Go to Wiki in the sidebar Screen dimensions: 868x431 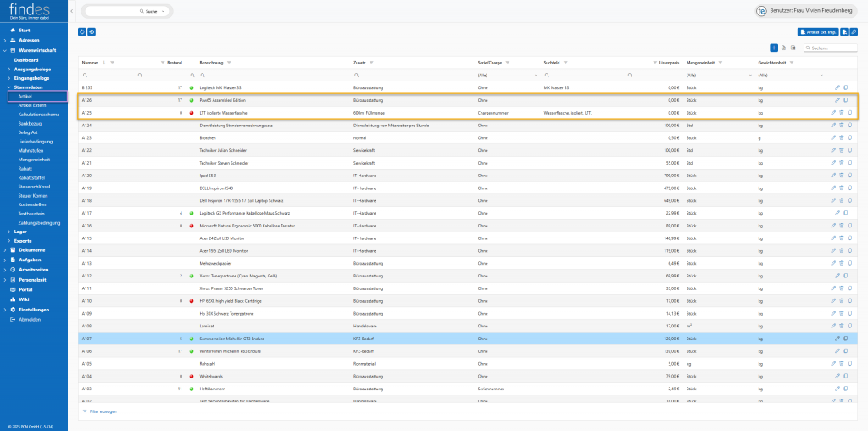pyautogui.click(x=24, y=299)
